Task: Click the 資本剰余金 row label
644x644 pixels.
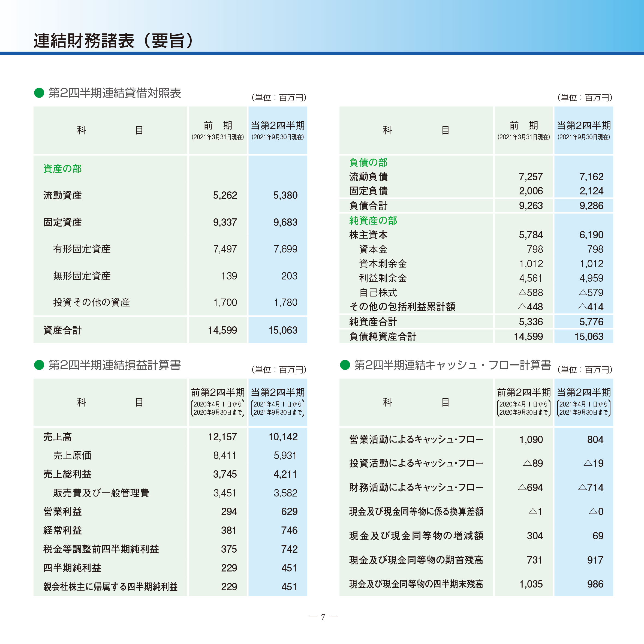Action: pyautogui.click(x=383, y=264)
